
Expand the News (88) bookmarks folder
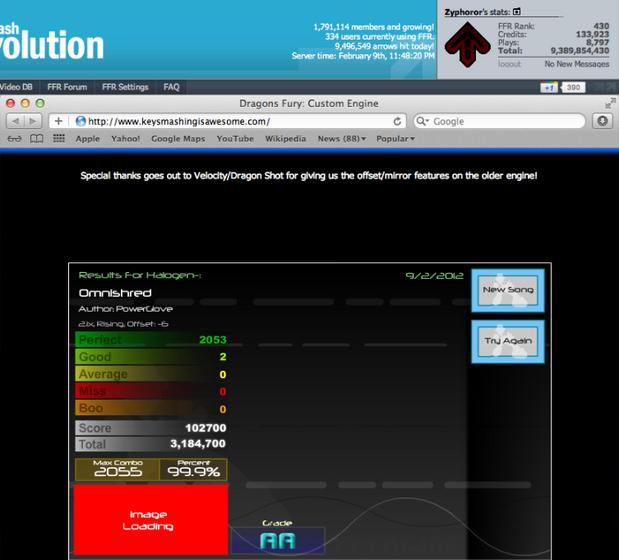[342, 139]
